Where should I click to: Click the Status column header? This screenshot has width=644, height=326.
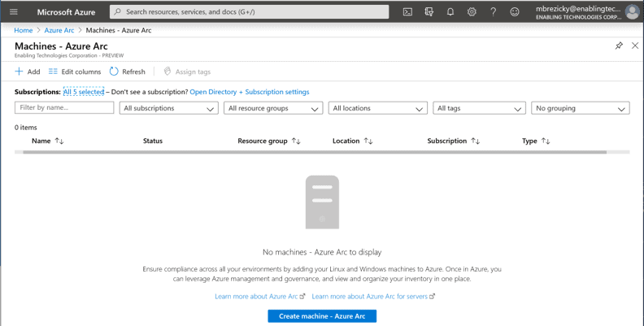click(x=153, y=141)
